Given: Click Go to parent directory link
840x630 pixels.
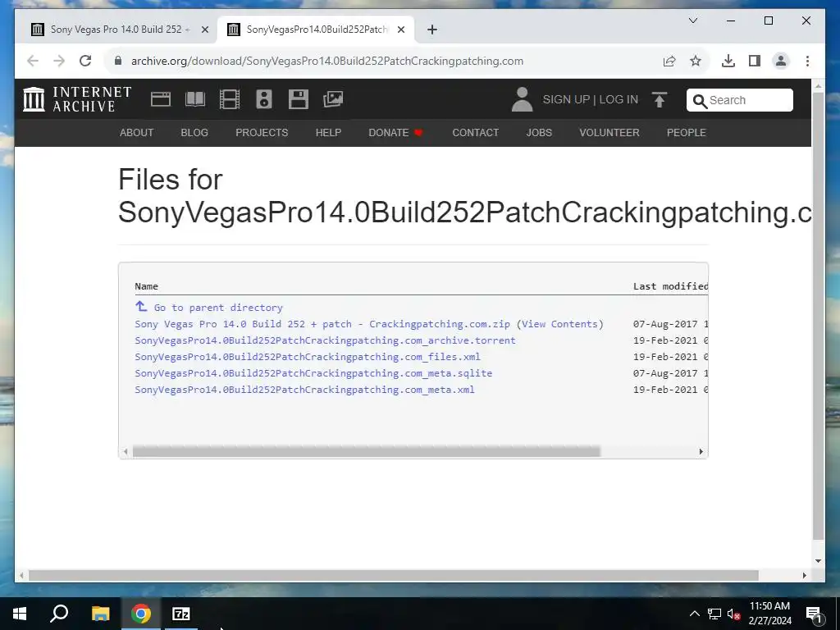Looking at the screenshot, I should (218, 308).
